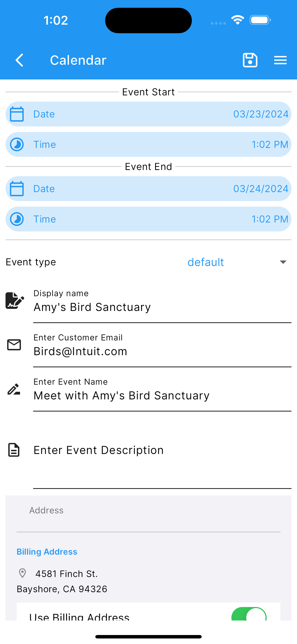Tap the back arrow icon
The width and height of the screenshot is (297, 644).
click(x=20, y=60)
